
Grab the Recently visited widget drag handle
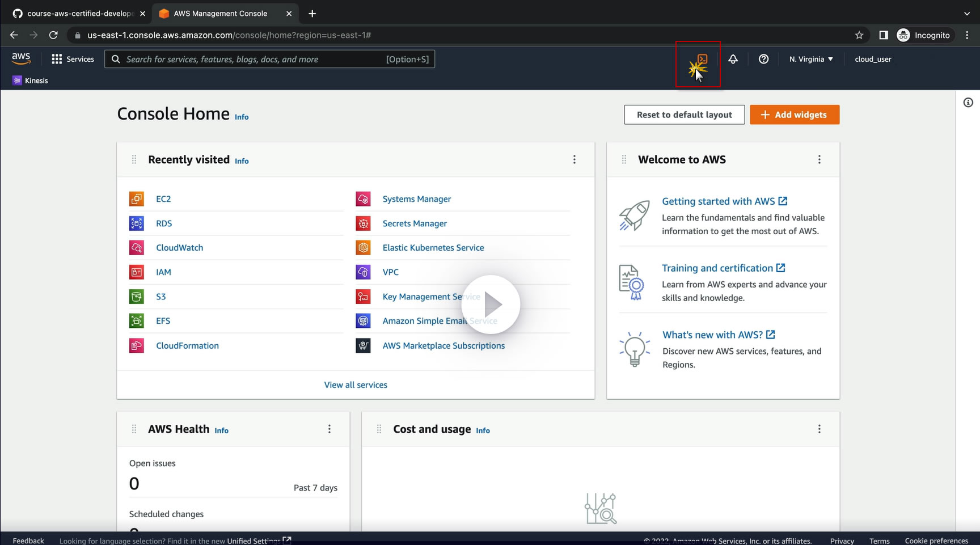134,159
